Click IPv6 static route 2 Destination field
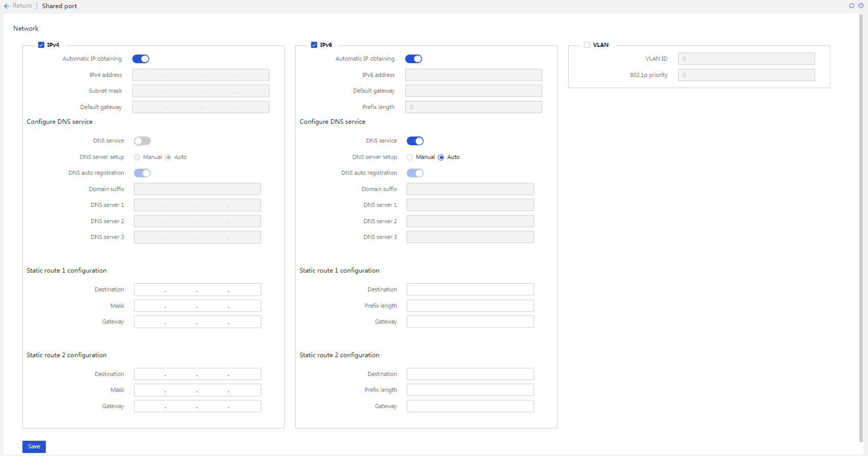Screen dimensions: 868x456 [x=470, y=374]
